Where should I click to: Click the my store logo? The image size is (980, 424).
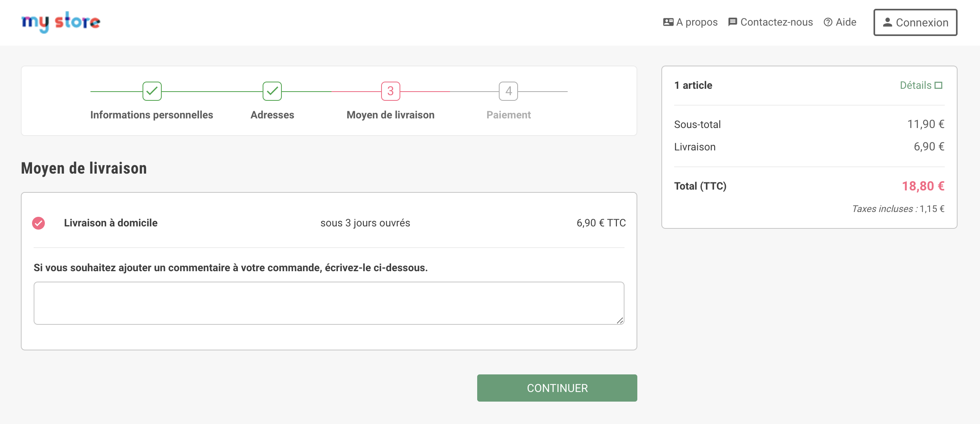coord(61,22)
